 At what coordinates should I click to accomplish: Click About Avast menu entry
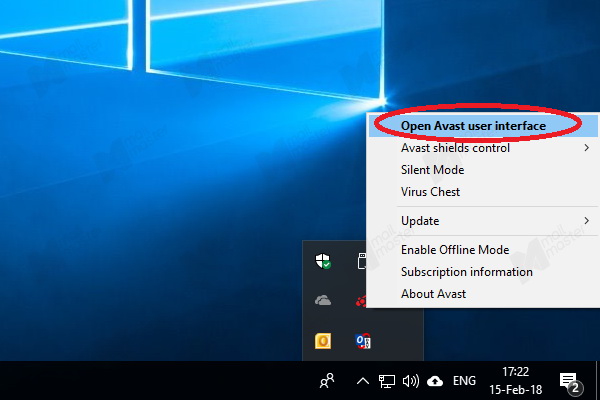tap(483, 294)
